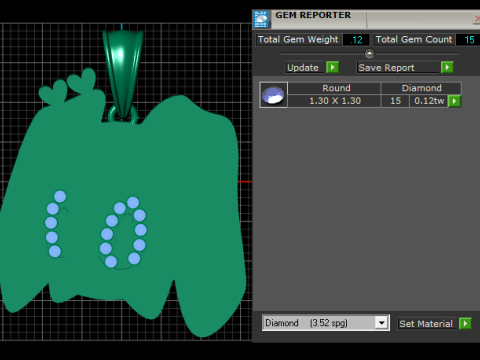
Task: Collapse the panel with the round chevron toggle
Action: click(x=369, y=53)
